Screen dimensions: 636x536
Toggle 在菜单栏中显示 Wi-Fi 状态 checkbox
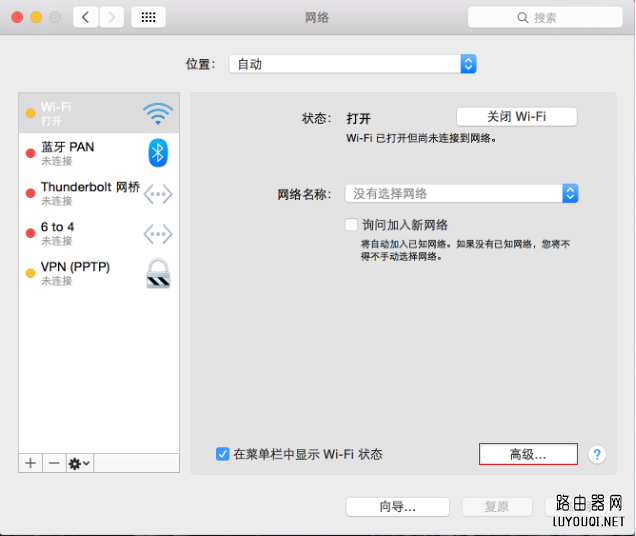223,454
